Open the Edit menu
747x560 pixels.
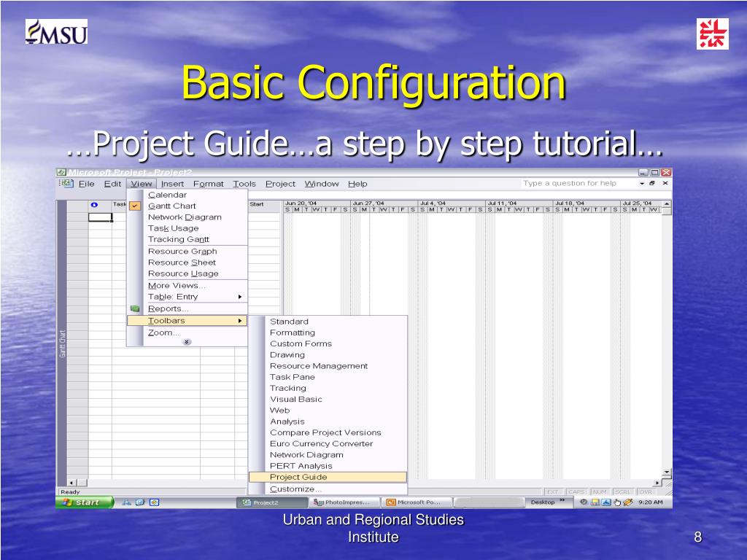coord(112,184)
